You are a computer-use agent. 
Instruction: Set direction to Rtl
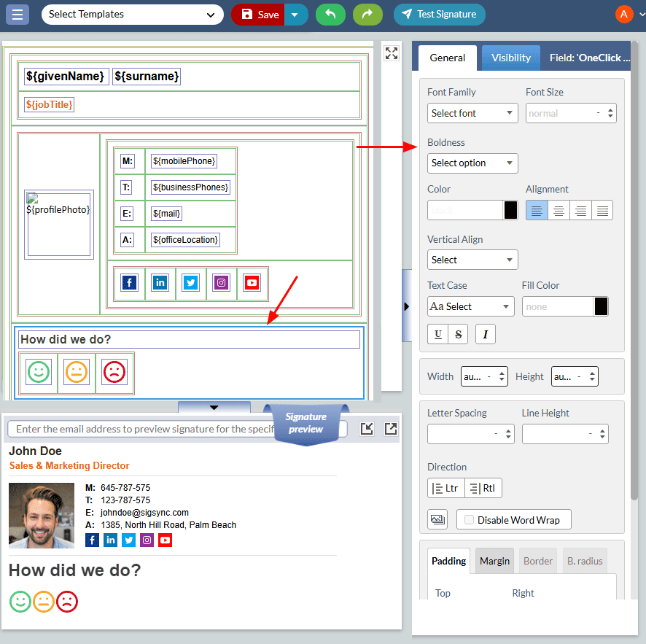click(x=483, y=488)
